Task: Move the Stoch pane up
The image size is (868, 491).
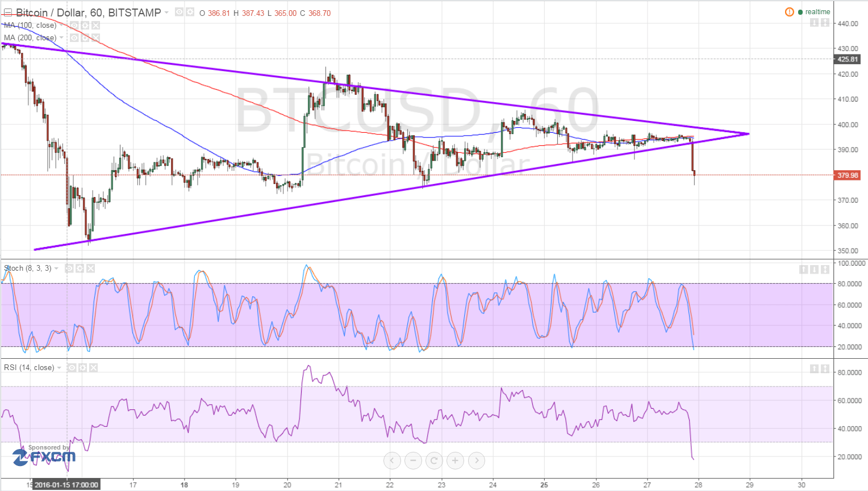Action: pos(803,269)
